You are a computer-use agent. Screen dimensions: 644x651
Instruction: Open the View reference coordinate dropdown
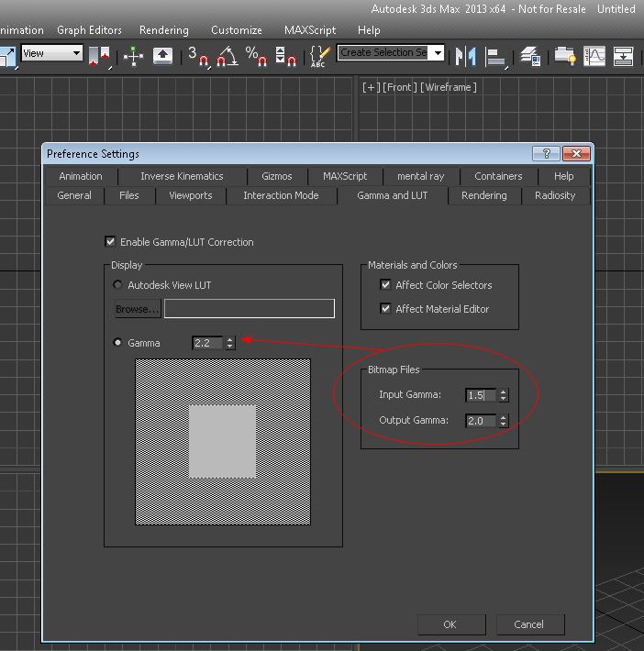pos(52,53)
